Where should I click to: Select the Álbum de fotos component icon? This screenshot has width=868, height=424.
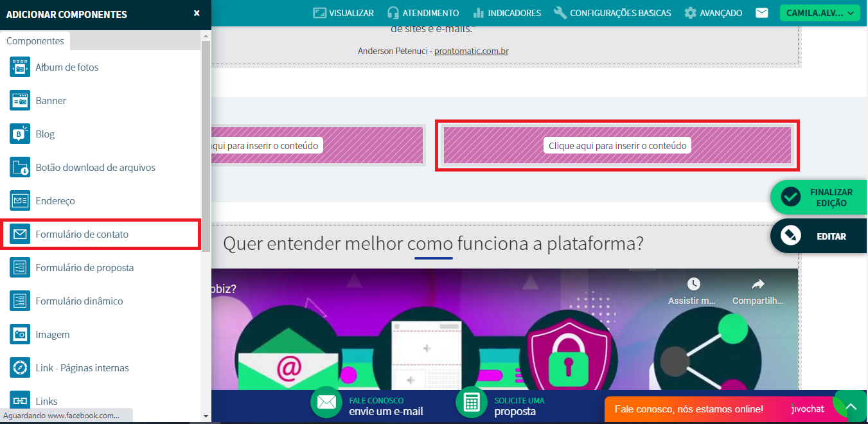coord(20,67)
